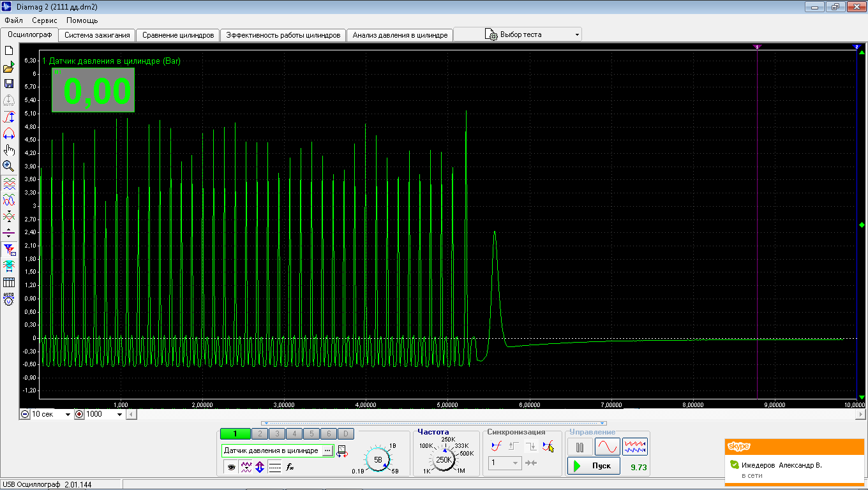The height and width of the screenshot is (490, 868).
Task: Open the Выбор теста dropdown
Action: pos(518,34)
